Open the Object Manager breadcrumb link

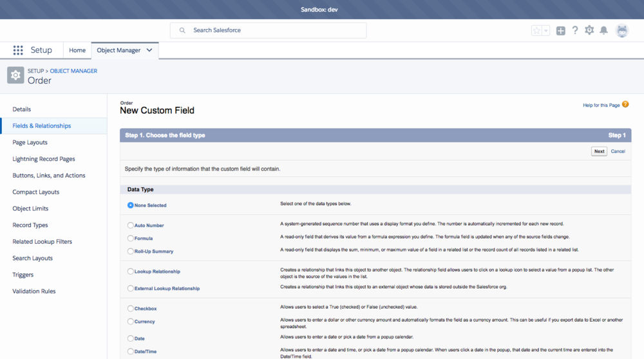point(73,71)
